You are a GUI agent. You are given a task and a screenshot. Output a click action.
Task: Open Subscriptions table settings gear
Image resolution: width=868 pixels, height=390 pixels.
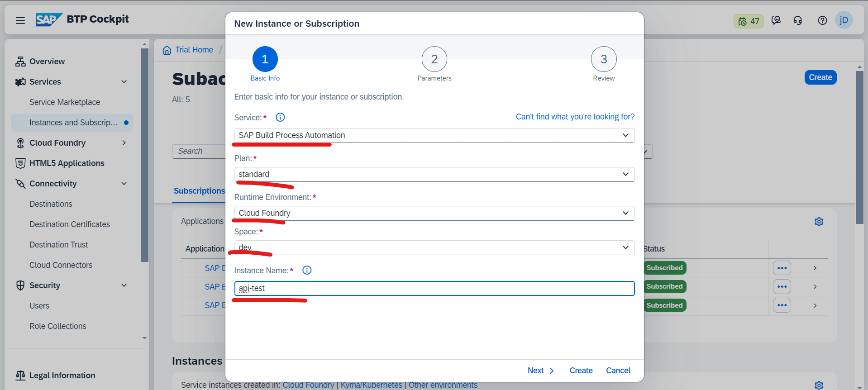coord(819,221)
